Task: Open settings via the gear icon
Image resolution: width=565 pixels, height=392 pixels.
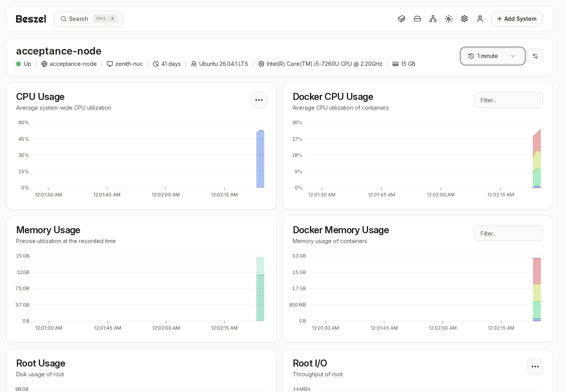Action: pyautogui.click(x=464, y=19)
